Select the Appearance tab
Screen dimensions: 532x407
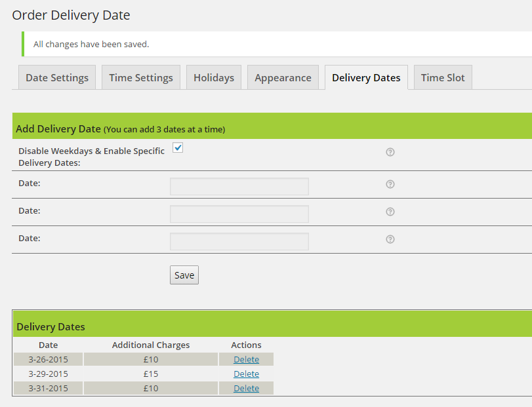point(283,77)
